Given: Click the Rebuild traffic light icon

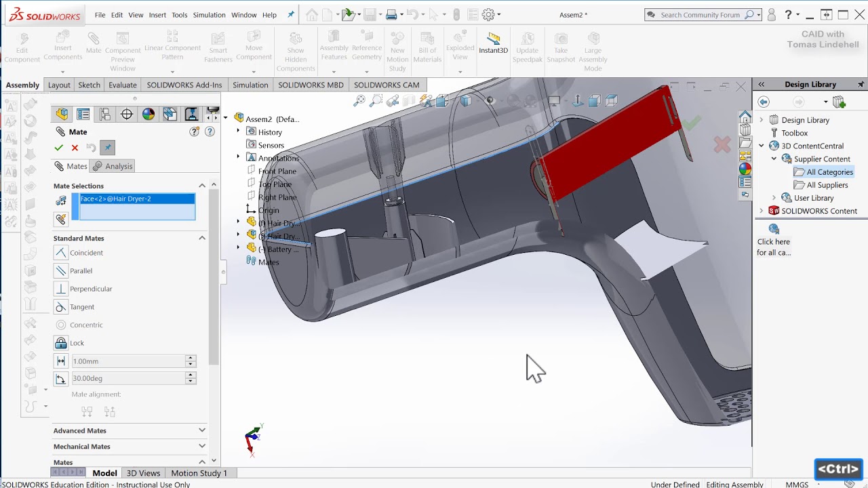Looking at the screenshot, I should click(x=456, y=14).
